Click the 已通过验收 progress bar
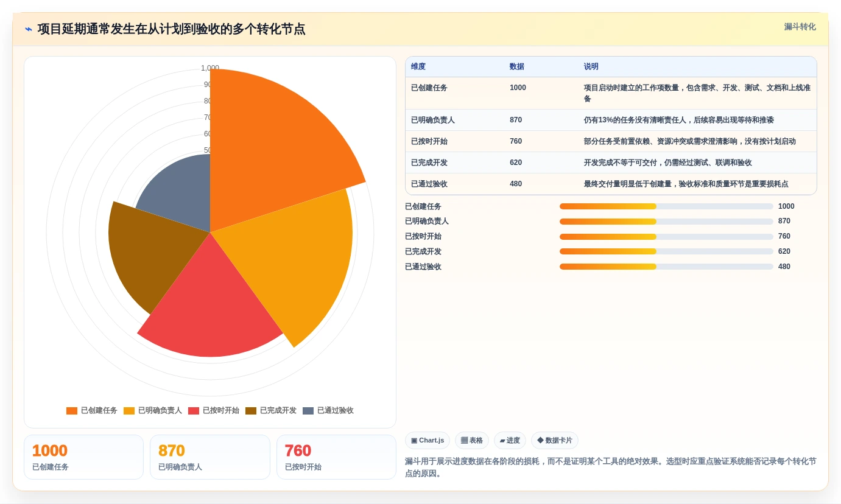This screenshot has width=841, height=504. 666,267
